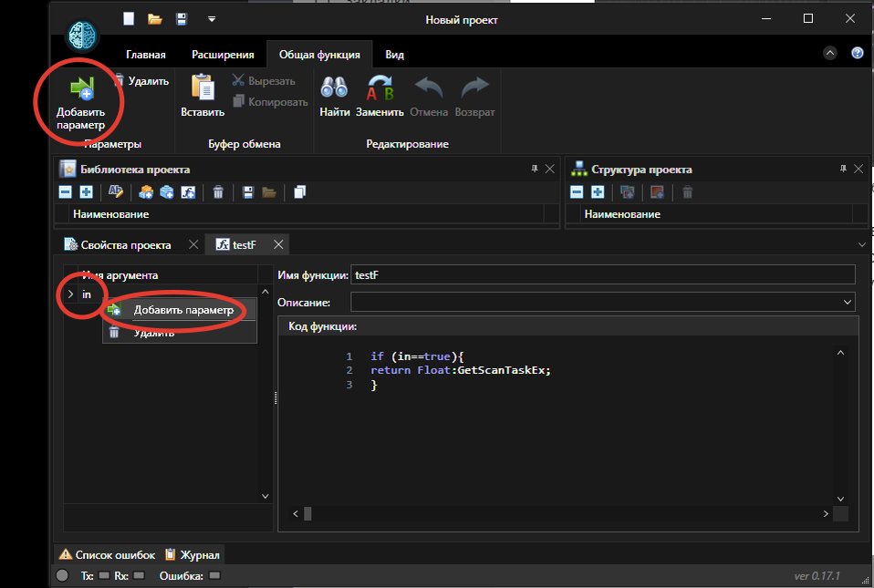Switch to Свойства проекта document tab

click(125, 245)
